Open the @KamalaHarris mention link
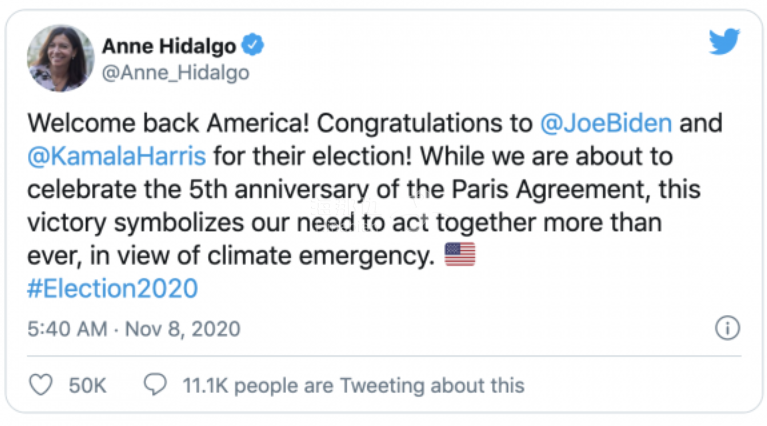The width and height of the screenshot is (767, 426). (x=116, y=157)
